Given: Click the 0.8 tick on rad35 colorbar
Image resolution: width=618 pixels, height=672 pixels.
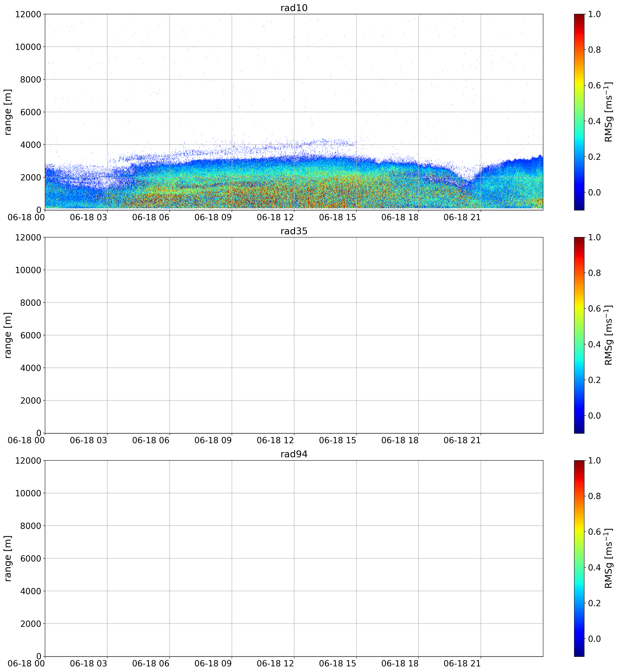Looking at the screenshot, I should click(594, 273).
